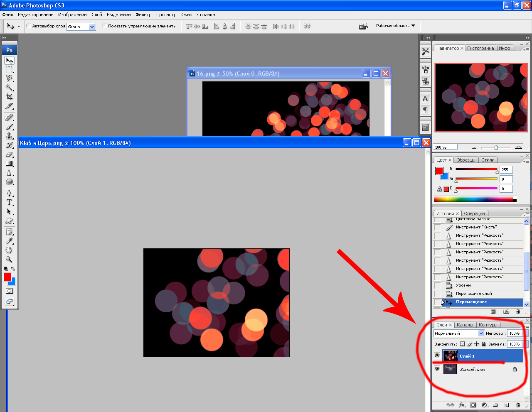Select the Hand tool
Screen dimensions: 532x412
tap(9, 250)
